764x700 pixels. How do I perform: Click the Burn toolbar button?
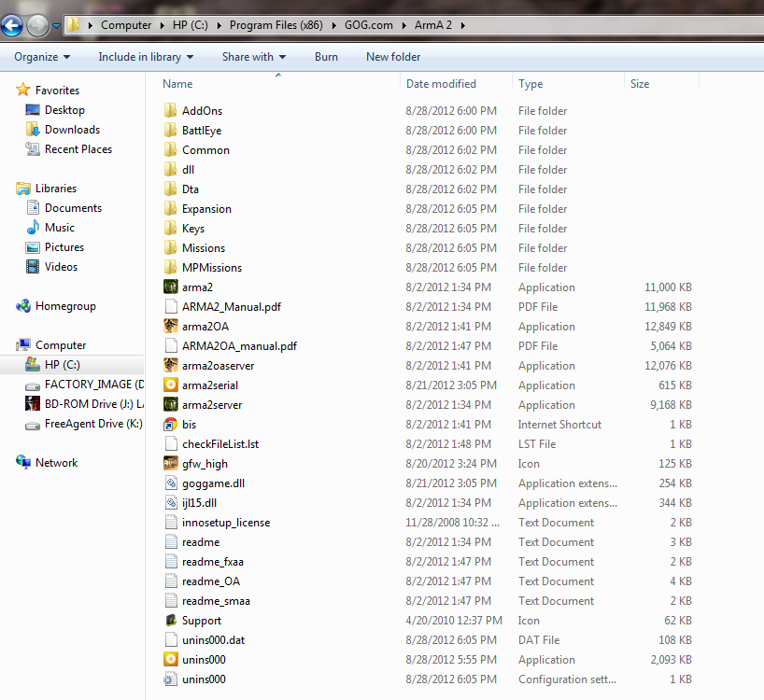tap(326, 57)
